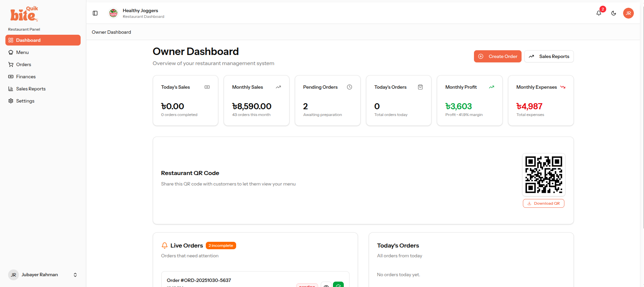The image size is (644, 287).
Task: Click the Healthy Joggers restaurant logo
Action: 113,13
